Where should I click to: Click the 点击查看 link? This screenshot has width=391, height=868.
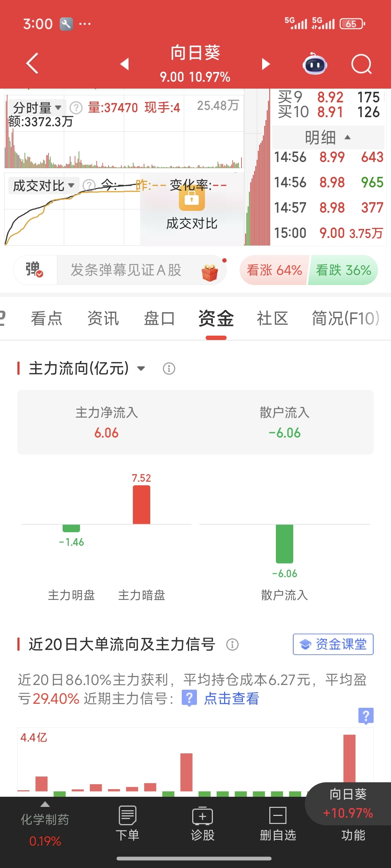pyautogui.click(x=232, y=698)
